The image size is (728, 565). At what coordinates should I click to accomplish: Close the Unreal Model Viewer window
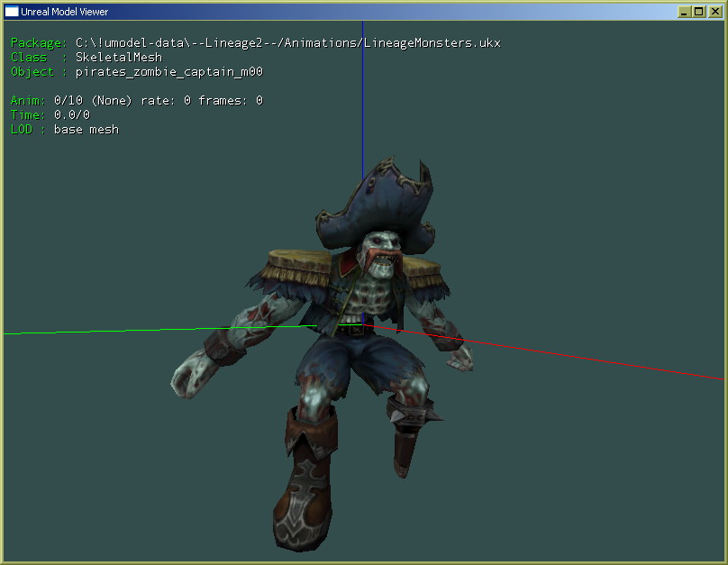coord(715,12)
